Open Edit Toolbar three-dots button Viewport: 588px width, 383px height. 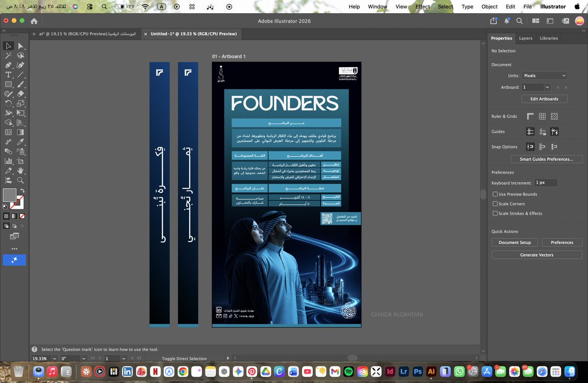14,248
